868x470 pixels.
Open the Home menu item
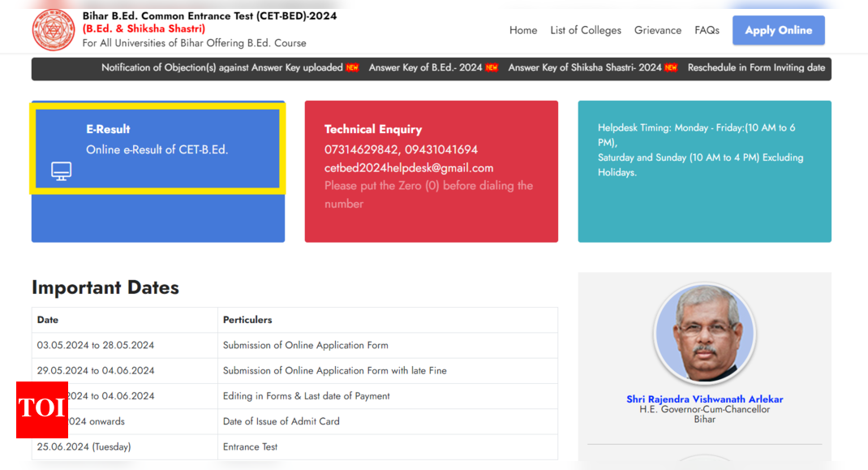(523, 30)
